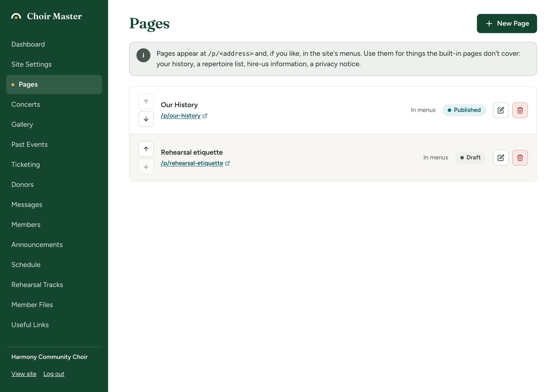Image resolution: width=558 pixels, height=392 pixels.
Task: Open Donors section
Action: pos(54,185)
